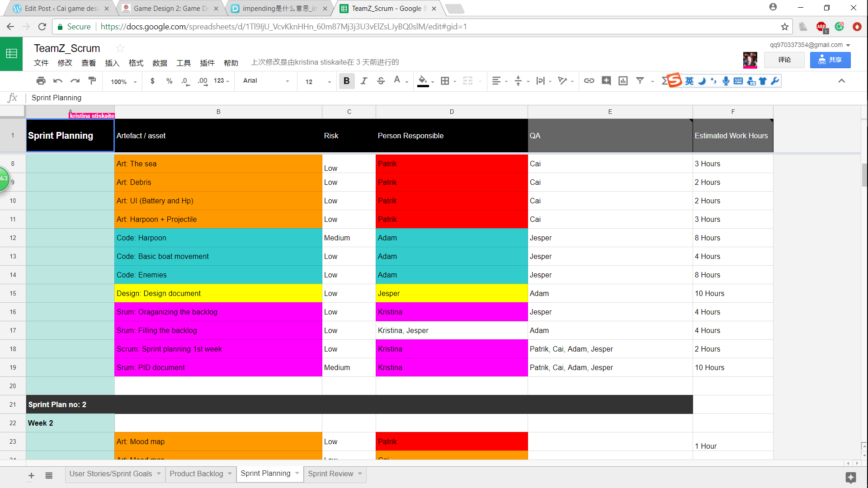Click the insert link icon
Image resolution: width=868 pixels, height=488 pixels.
point(589,81)
